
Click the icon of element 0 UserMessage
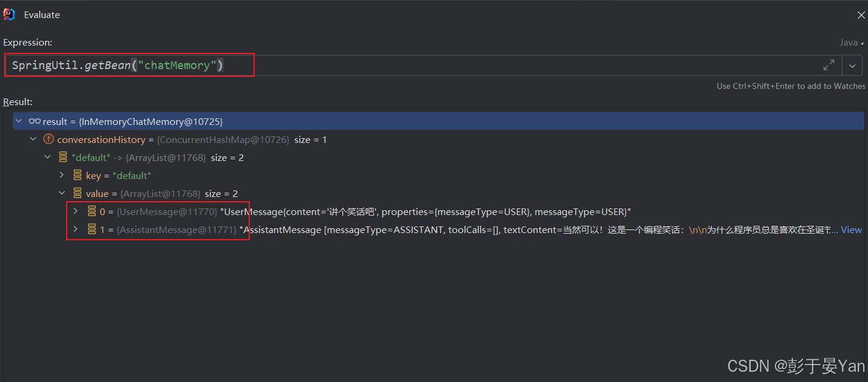point(92,211)
